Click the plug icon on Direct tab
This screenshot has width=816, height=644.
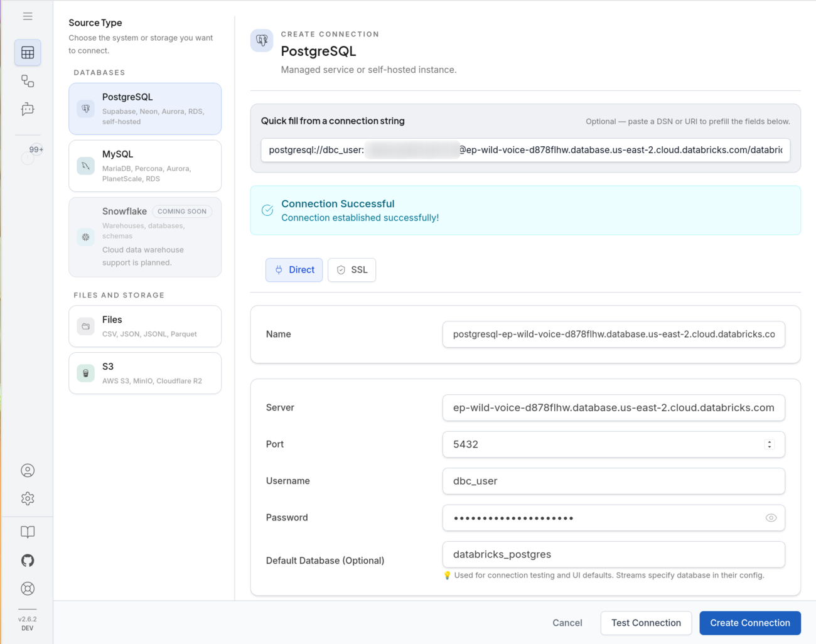(279, 270)
